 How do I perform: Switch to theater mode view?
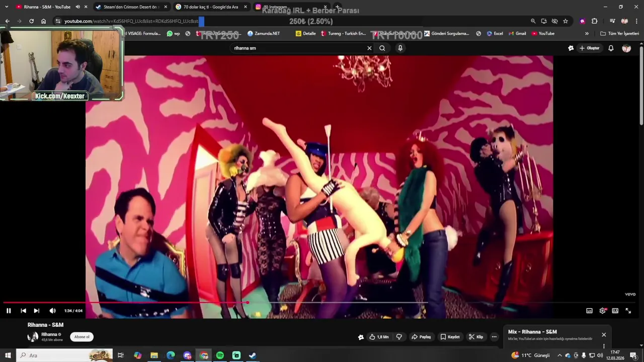(x=615, y=311)
